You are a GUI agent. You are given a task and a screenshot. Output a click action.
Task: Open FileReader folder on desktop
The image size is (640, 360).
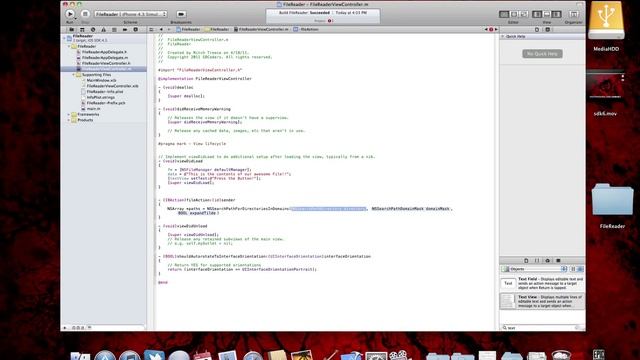click(x=612, y=205)
